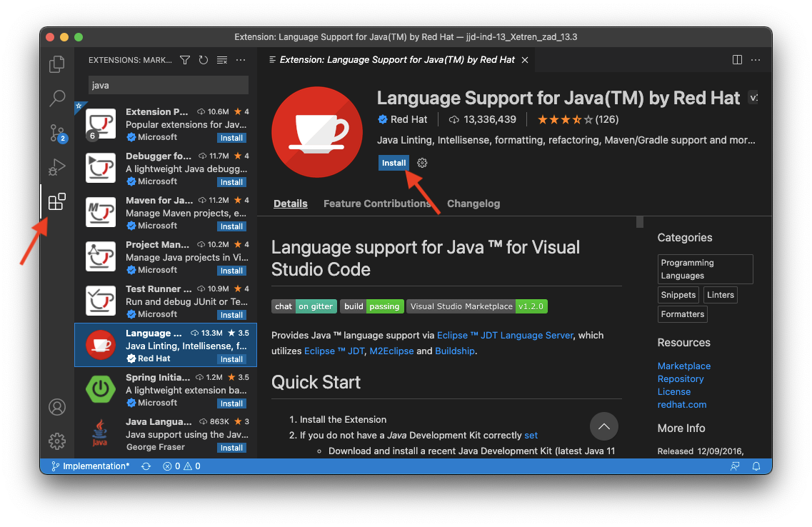The image size is (812, 527).
Task: Install Spring Initializr from the list
Action: tap(231, 403)
